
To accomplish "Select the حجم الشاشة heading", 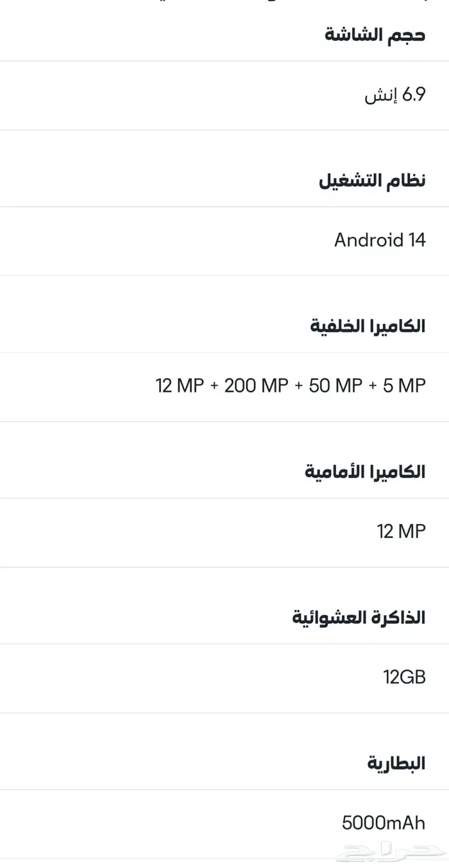I will 375,34.
